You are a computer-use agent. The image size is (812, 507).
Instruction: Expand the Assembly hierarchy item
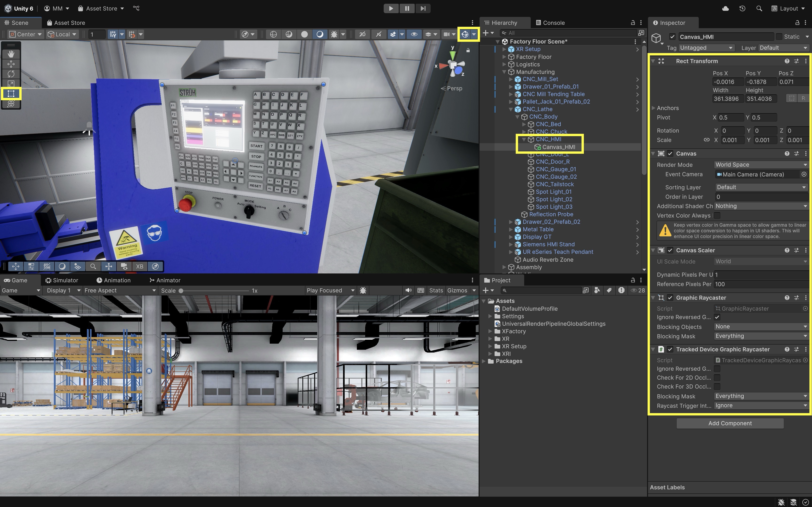pyautogui.click(x=504, y=267)
